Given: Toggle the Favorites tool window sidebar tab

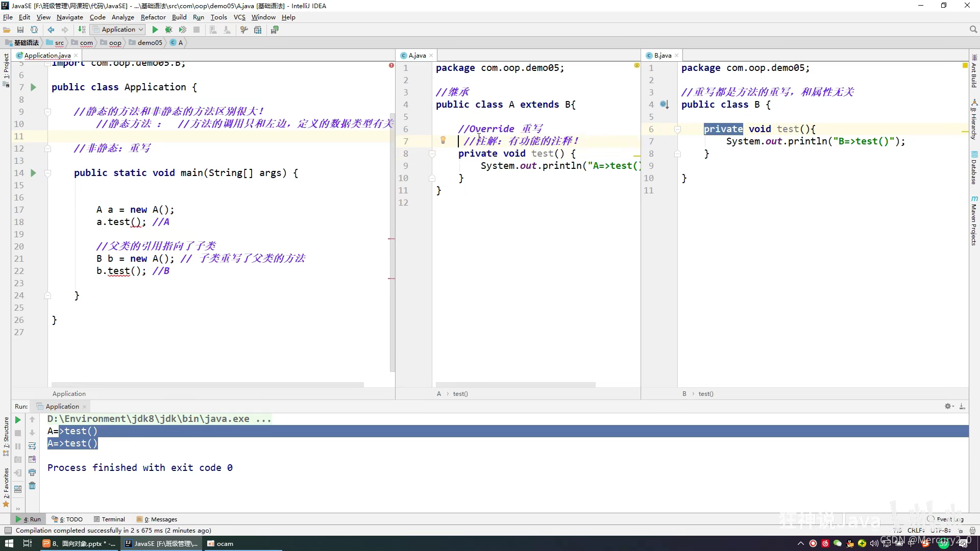Looking at the screenshot, I should tap(6, 487).
